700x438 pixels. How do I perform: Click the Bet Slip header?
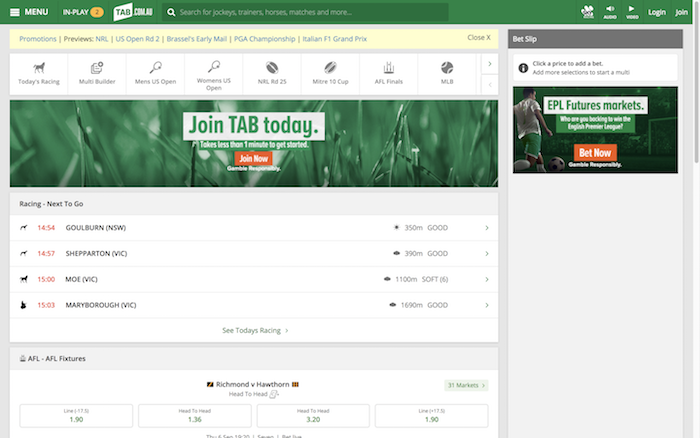point(595,39)
